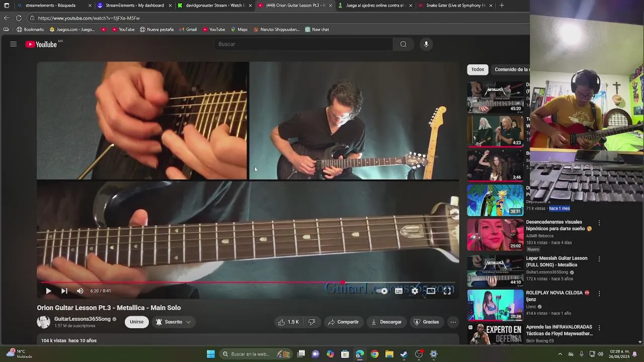Switch to davidgonsuster Stream tab

click(214, 6)
